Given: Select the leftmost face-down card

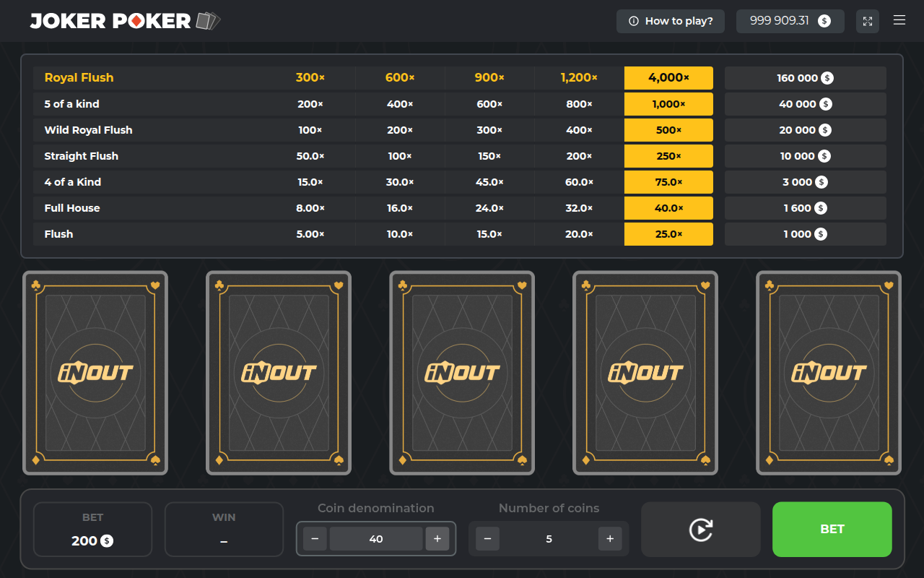Looking at the screenshot, I should click(95, 373).
